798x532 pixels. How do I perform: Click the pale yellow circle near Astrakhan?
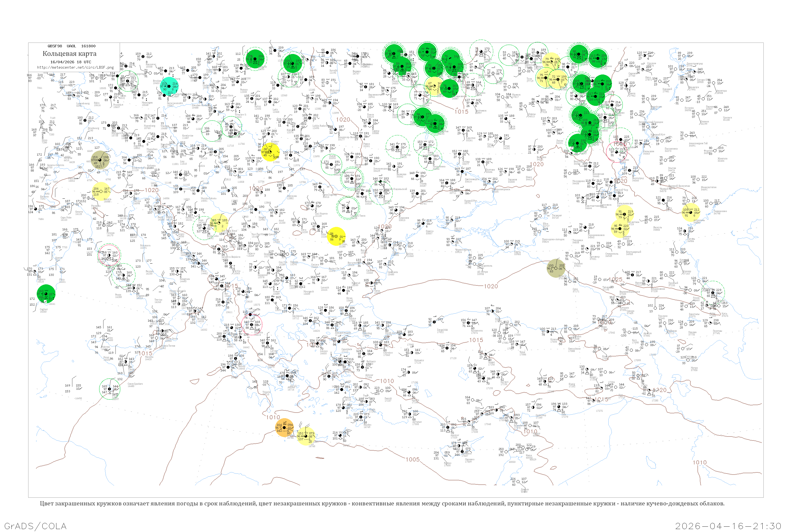[691, 212]
